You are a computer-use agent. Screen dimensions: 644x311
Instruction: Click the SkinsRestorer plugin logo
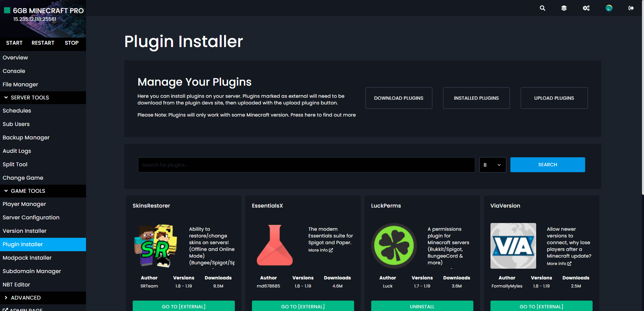pyautogui.click(x=156, y=246)
